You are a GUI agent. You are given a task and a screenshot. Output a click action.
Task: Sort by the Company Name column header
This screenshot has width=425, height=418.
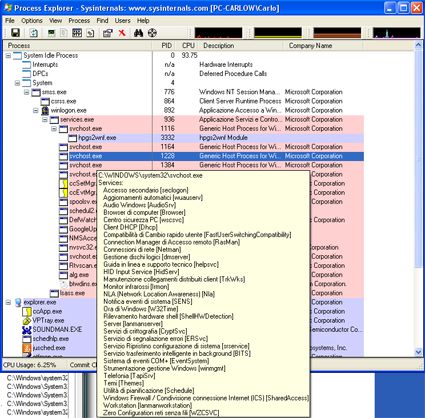tap(323, 46)
